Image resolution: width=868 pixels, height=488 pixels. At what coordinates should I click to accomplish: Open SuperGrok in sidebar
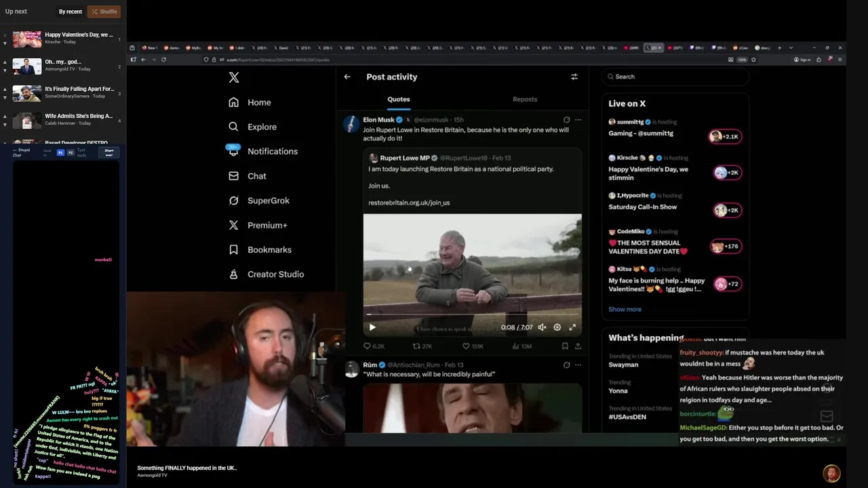pos(259,201)
